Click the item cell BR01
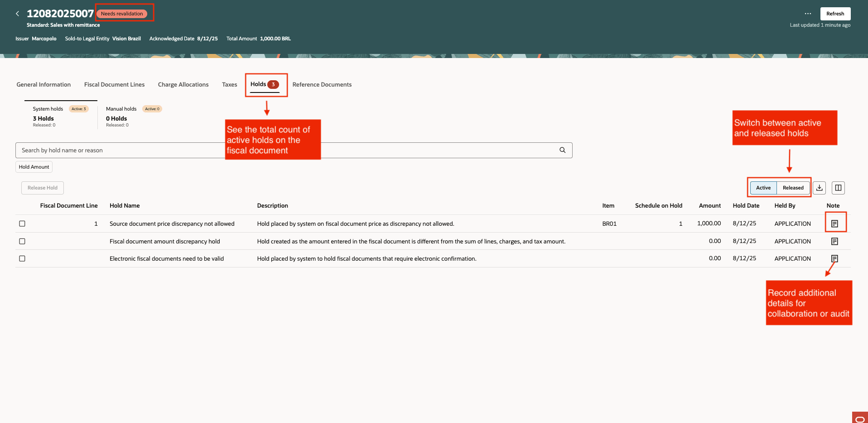 (609, 224)
